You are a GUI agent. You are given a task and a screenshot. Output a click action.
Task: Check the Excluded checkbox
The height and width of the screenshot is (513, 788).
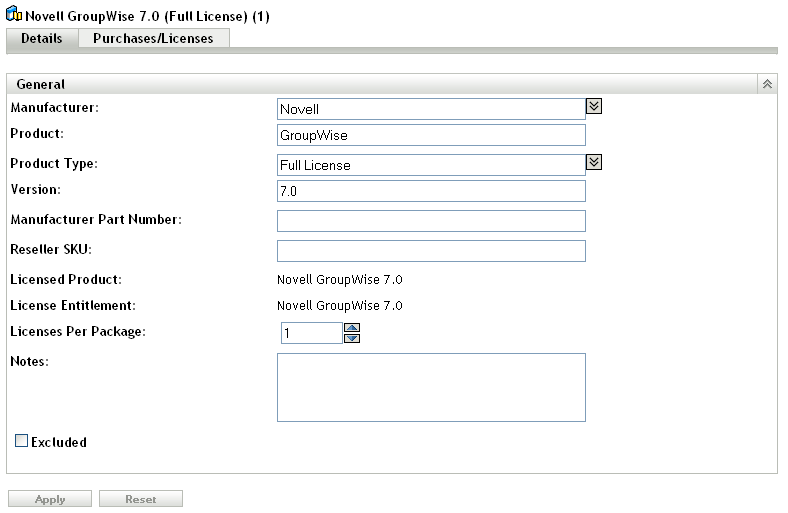[21, 441]
